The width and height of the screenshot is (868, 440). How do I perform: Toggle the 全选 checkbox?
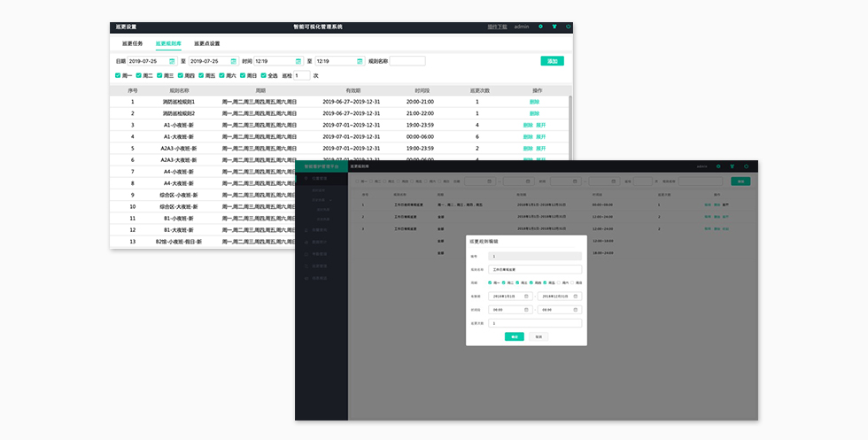pyautogui.click(x=262, y=75)
